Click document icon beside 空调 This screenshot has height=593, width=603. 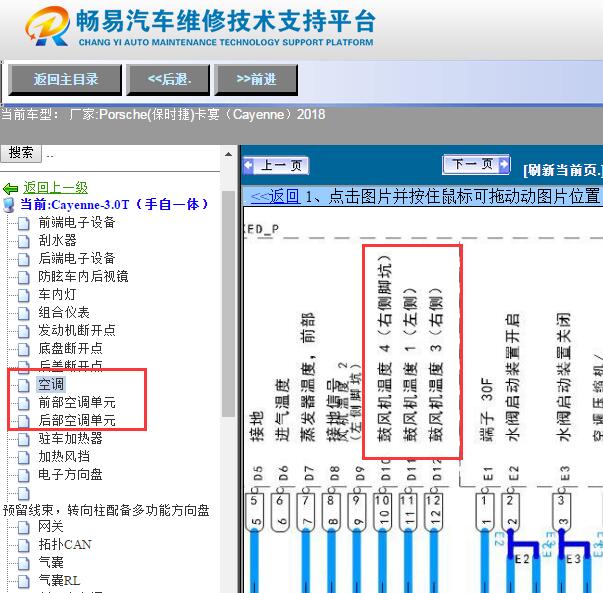tap(23, 385)
